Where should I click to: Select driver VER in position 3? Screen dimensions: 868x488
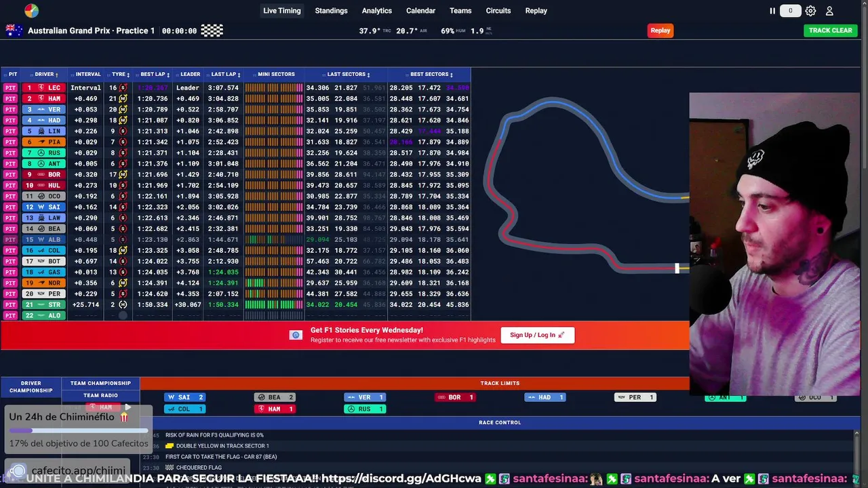coord(43,110)
